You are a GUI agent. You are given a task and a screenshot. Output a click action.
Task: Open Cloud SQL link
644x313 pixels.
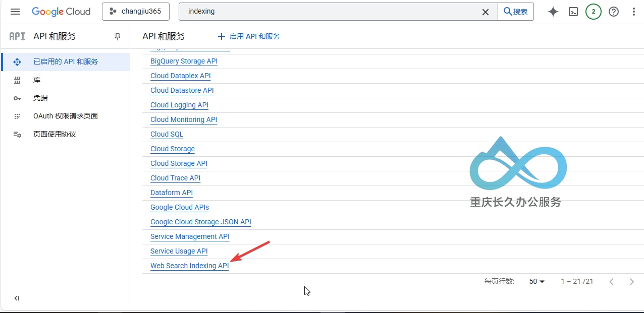pos(167,134)
